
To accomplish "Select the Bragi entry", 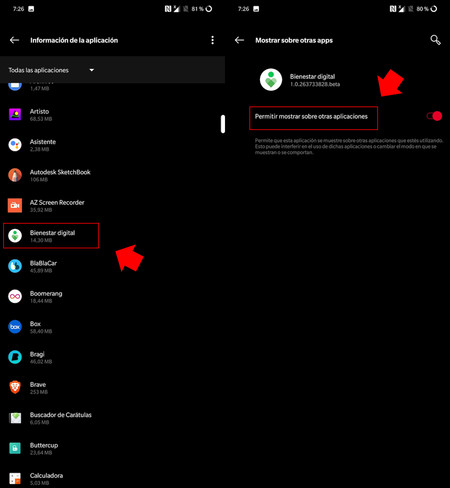I will coord(112,357).
